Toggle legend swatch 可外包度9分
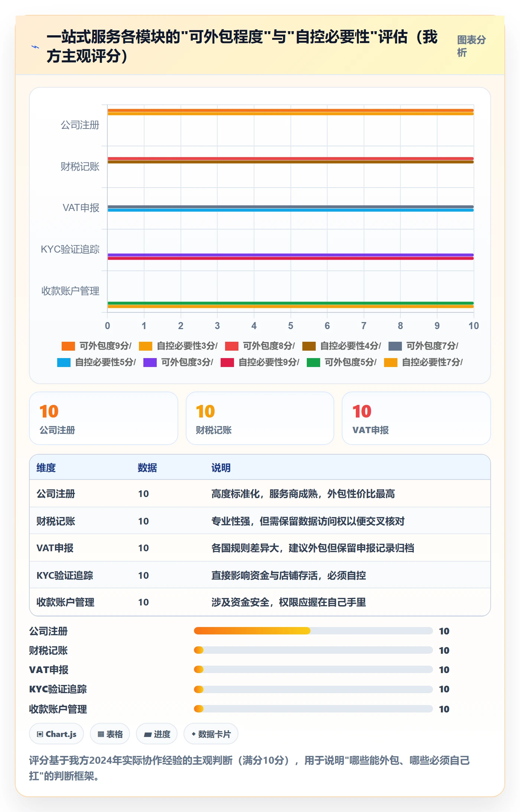 click(x=68, y=346)
